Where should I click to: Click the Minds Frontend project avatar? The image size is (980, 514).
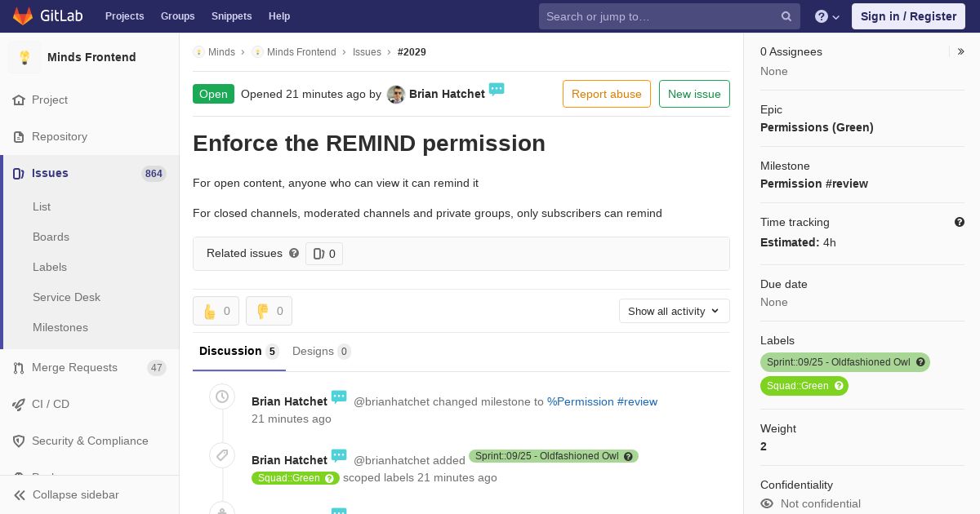(24, 57)
